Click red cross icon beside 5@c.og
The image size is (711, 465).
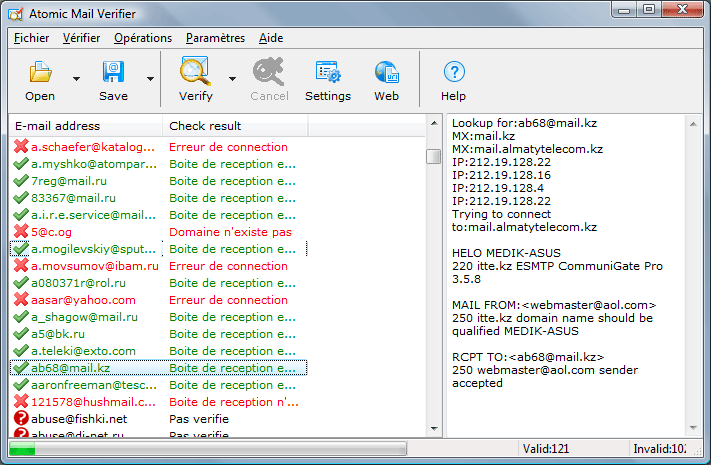21,231
